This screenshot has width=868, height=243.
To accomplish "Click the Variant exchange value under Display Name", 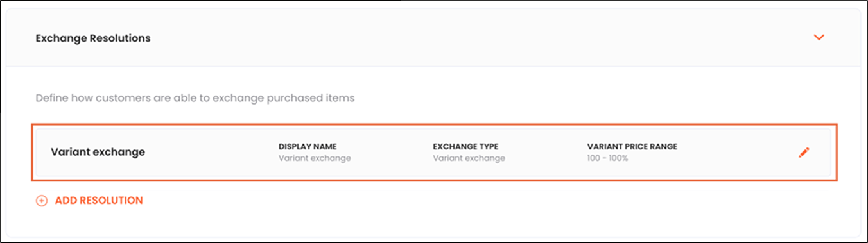I will (x=315, y=158).
